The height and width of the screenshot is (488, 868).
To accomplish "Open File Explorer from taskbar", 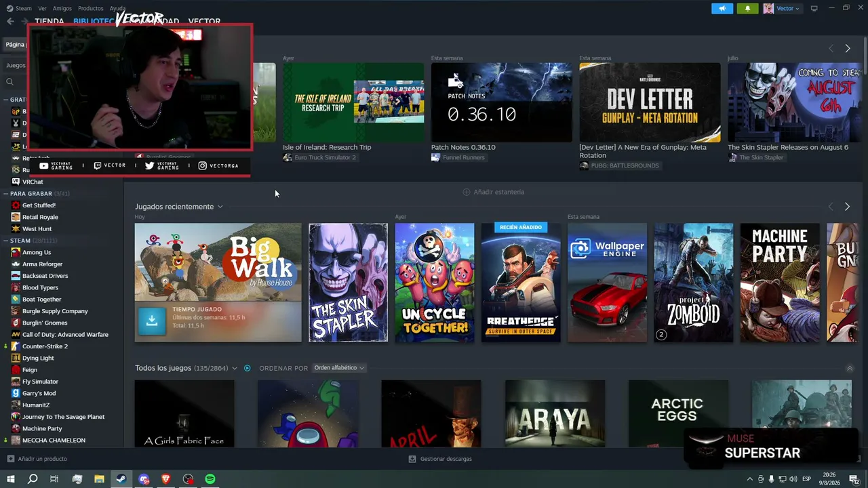I will click(x=99, y=479).
